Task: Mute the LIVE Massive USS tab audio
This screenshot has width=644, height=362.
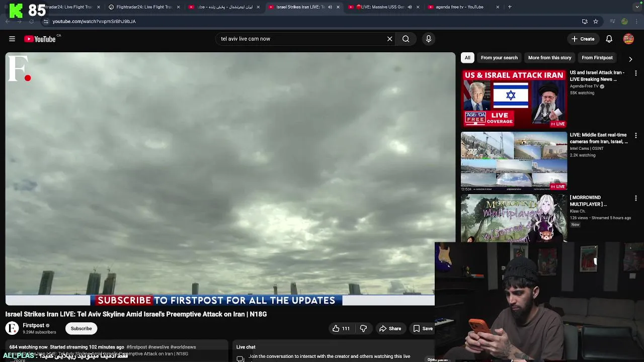Action: [x=410, y=7]
